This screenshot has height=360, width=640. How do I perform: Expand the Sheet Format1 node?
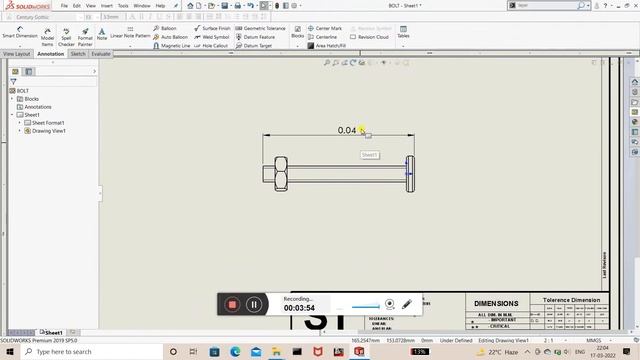pos(19,122)
